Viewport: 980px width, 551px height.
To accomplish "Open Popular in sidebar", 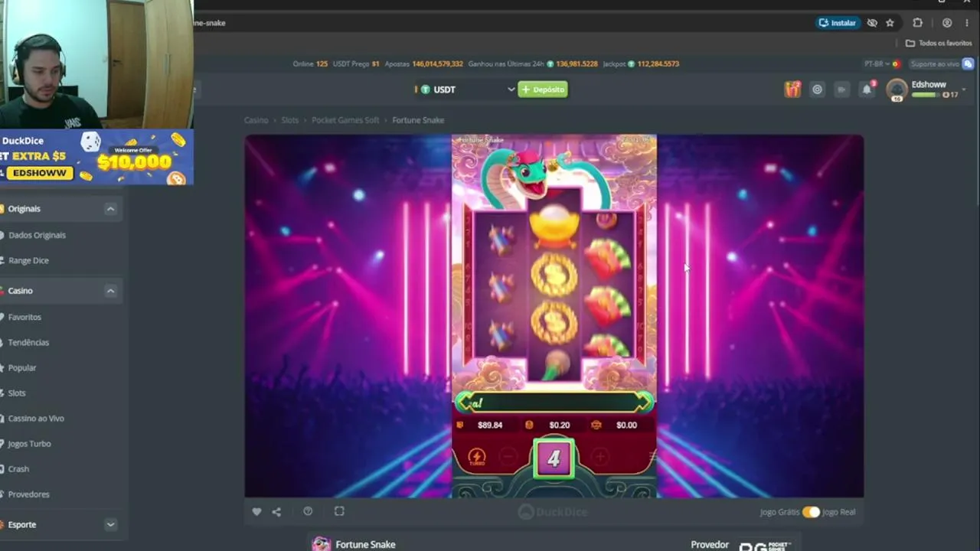I will [x=22, y=367].
